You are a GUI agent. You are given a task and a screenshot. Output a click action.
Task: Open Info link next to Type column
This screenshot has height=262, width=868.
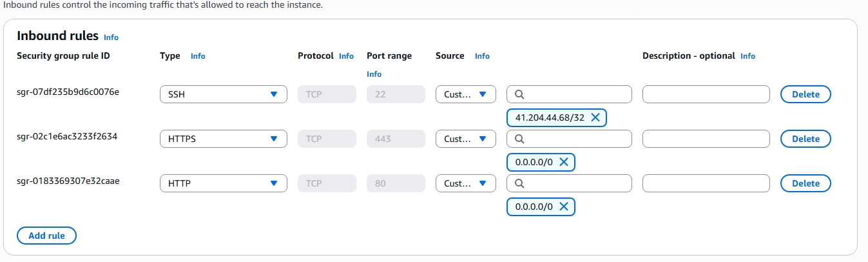click(198, 56)
